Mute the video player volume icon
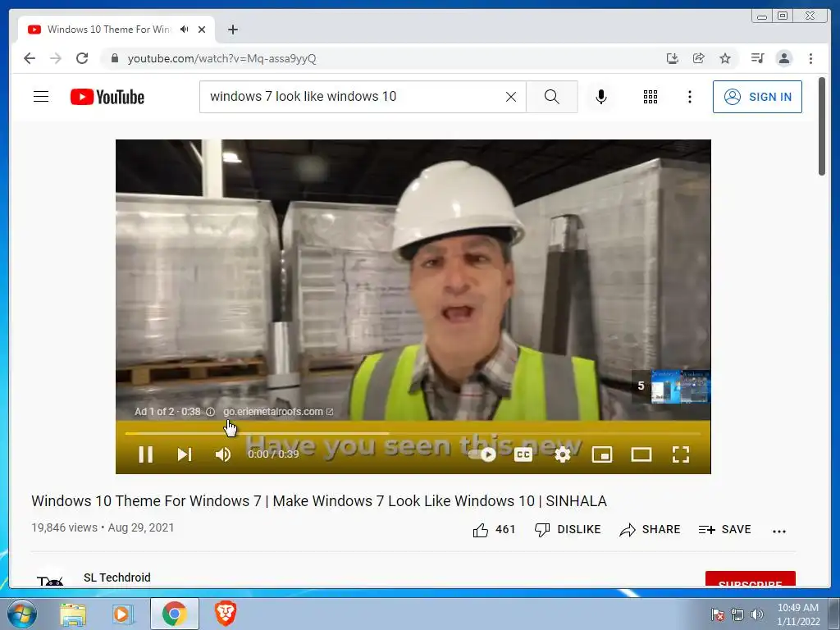The image size is (840, 630). click(223, 454)
